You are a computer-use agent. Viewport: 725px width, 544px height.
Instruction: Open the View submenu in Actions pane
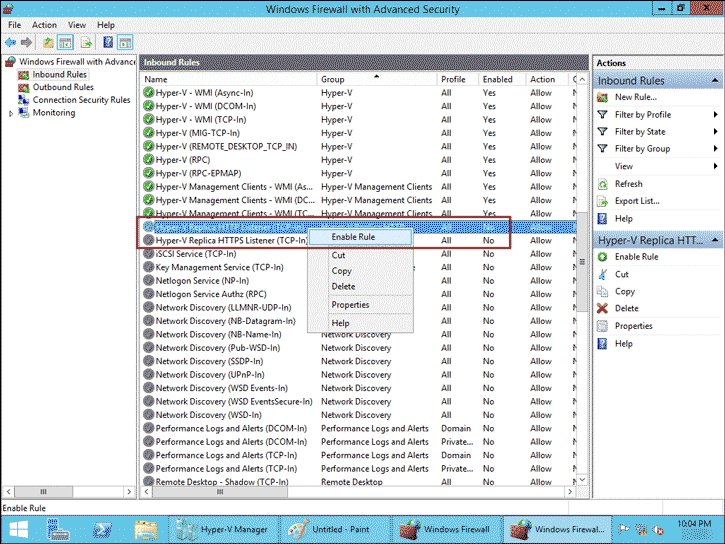pyautogui.click(x=715, y=166)
